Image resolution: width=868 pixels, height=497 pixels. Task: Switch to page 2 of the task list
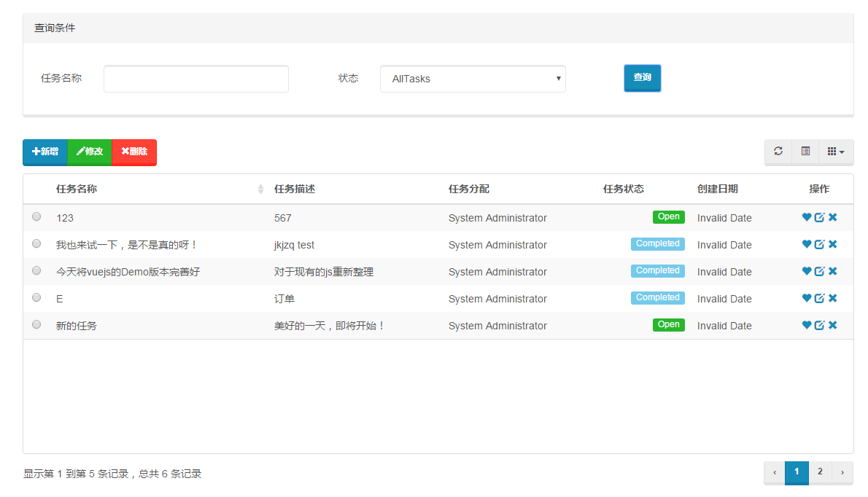pos(820,472)
